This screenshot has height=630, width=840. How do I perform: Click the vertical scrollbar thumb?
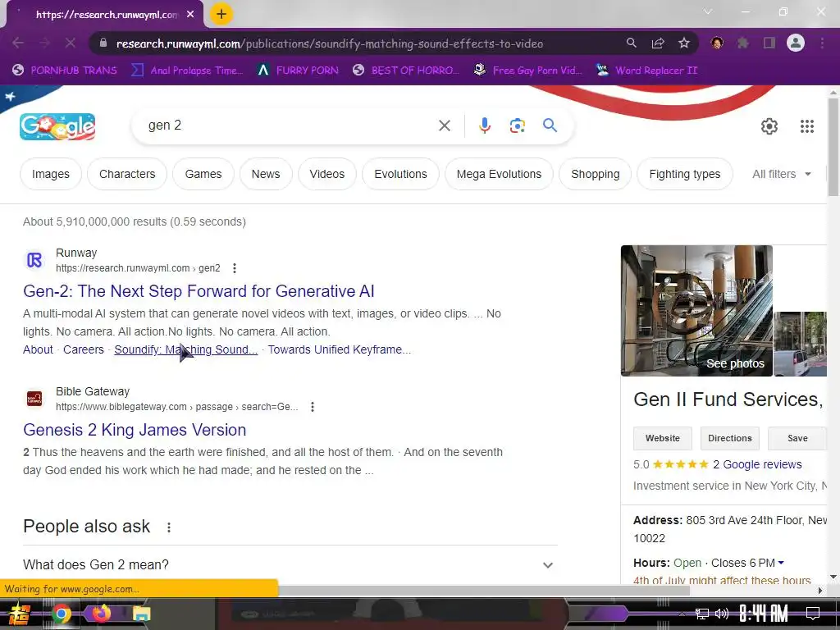pyautogui.click(x=833, y=148)
